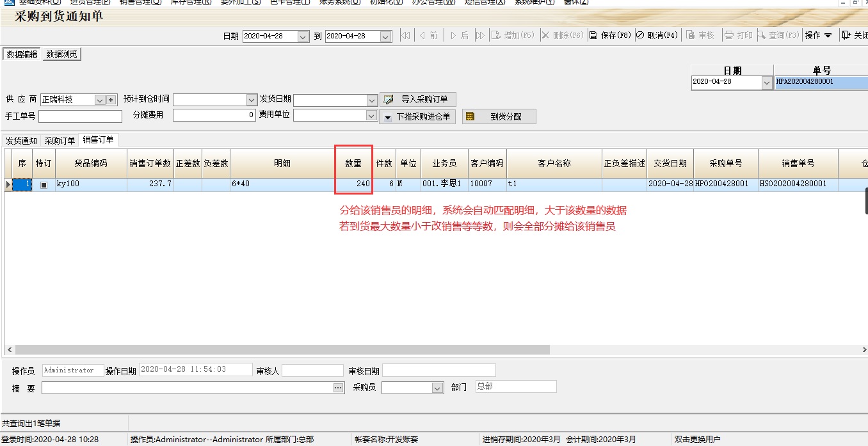868x446 pixels.
Task: Toggle the 特订 checkbox for row 1
Action: point(42,184)
